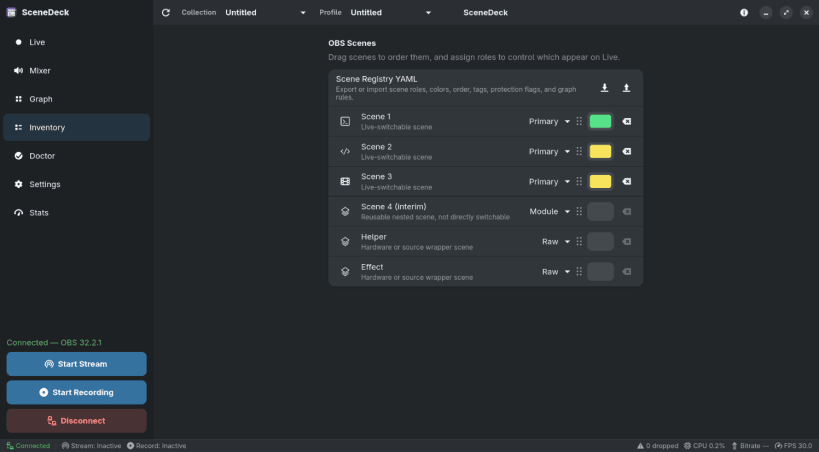Screen dimensions: 819x452
Task: Clear the color of Scene 2
Action: pos(626,152)
